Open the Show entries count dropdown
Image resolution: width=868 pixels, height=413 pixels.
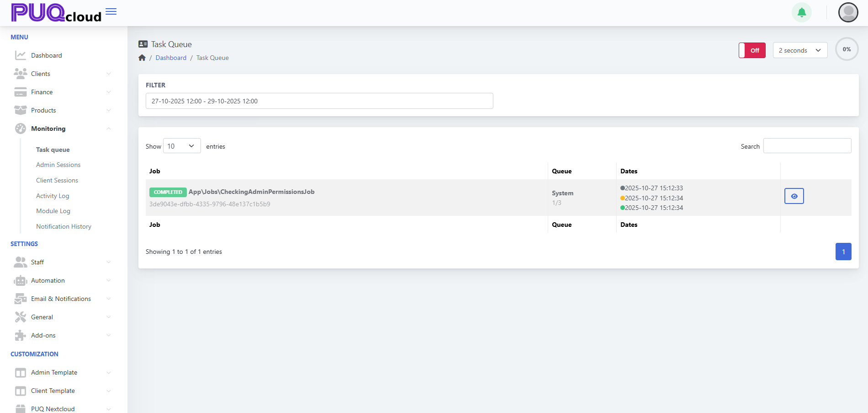coord(182,146)
